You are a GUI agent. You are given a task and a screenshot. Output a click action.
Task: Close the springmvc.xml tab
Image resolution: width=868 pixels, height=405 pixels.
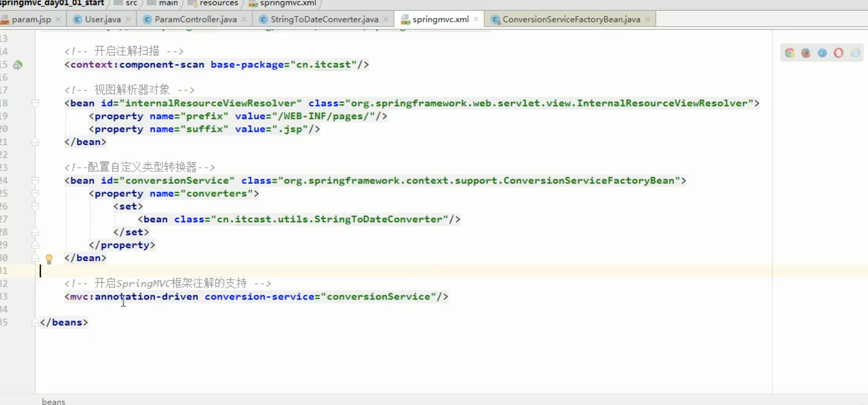pyautogui.click(x=476, y=19)
